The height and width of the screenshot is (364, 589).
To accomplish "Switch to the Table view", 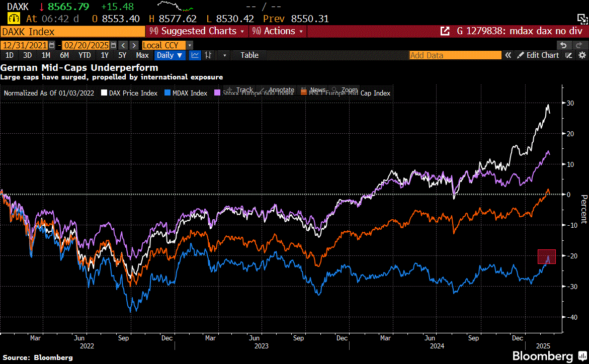I will tap(249, 55).
